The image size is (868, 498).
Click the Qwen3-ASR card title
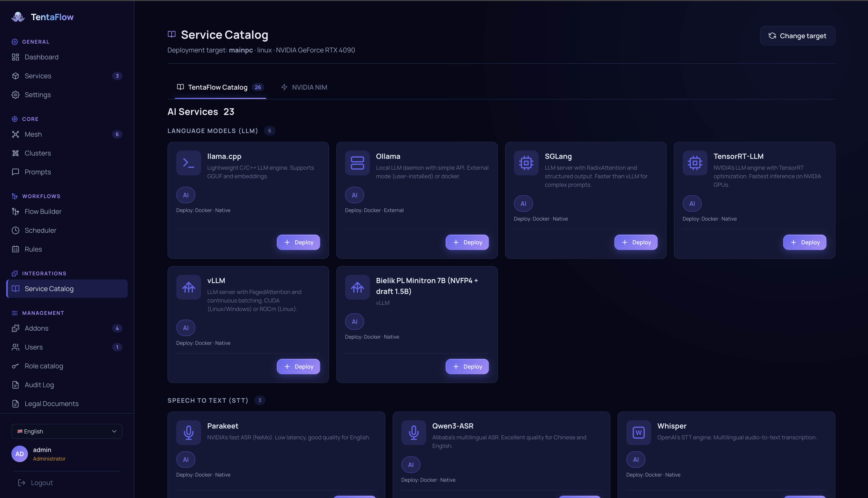pos(453,426)
